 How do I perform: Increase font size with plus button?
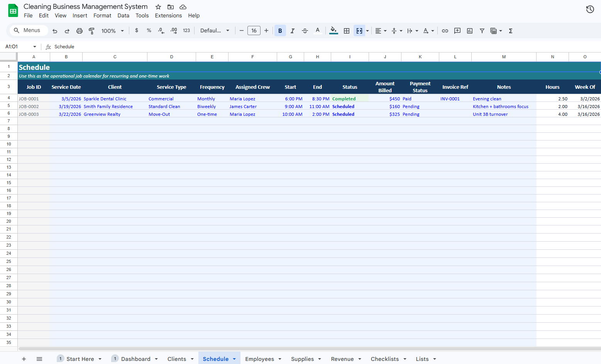[266, 30]
